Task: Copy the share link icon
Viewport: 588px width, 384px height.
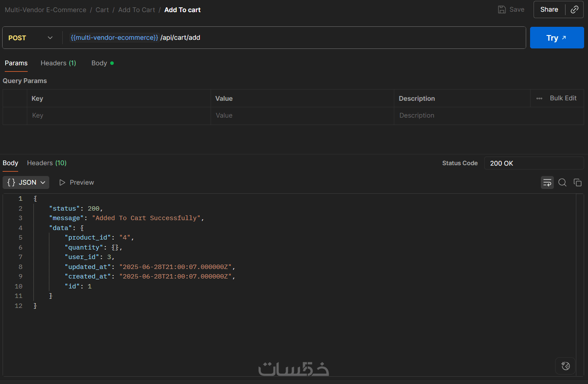Action: pyautogui.click(x=575, y=10)
